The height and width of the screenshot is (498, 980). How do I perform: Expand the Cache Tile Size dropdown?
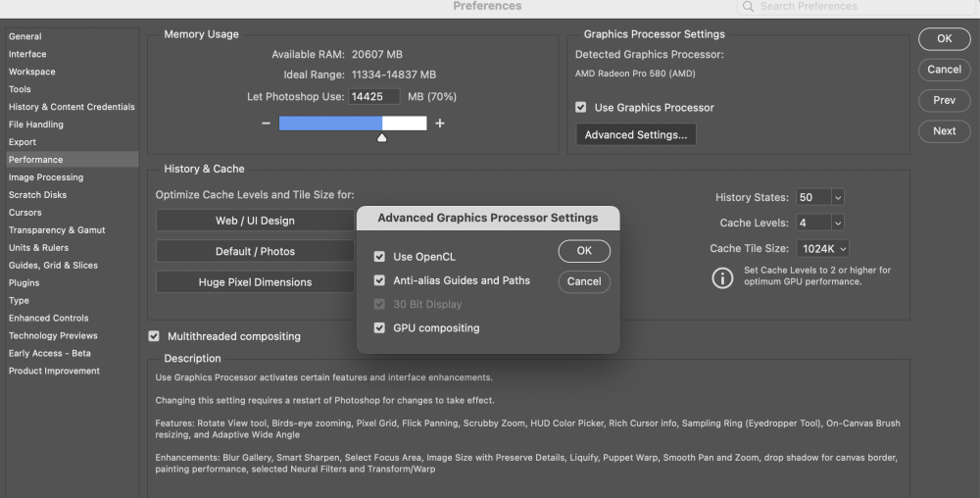823,249
